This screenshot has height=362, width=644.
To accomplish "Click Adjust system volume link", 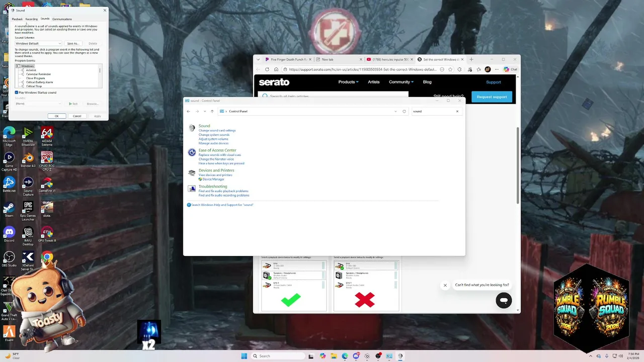I will point(213,139).
